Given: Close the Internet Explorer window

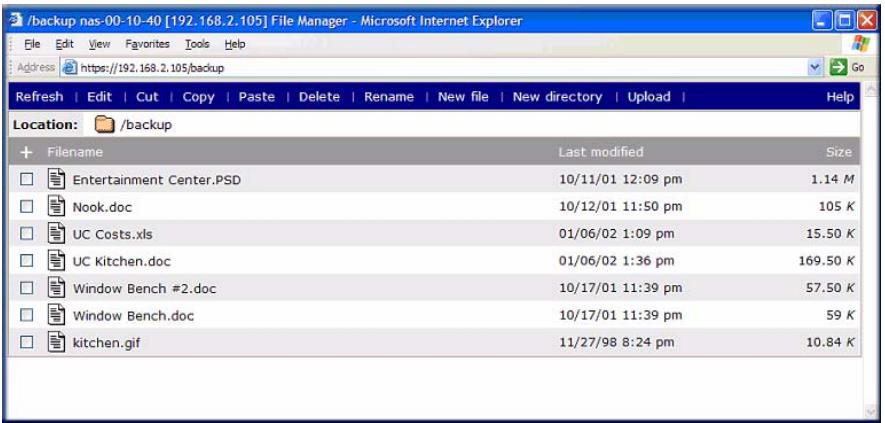Looking at the screenshot, I should (866, 21).
